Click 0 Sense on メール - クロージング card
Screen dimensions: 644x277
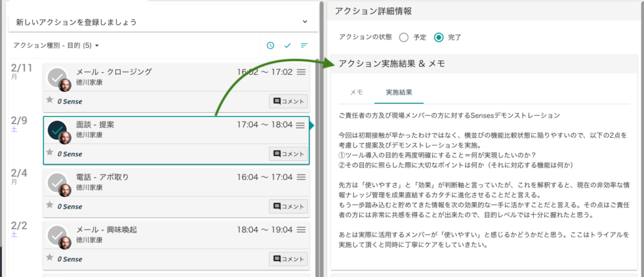click(x=70, y=101)
